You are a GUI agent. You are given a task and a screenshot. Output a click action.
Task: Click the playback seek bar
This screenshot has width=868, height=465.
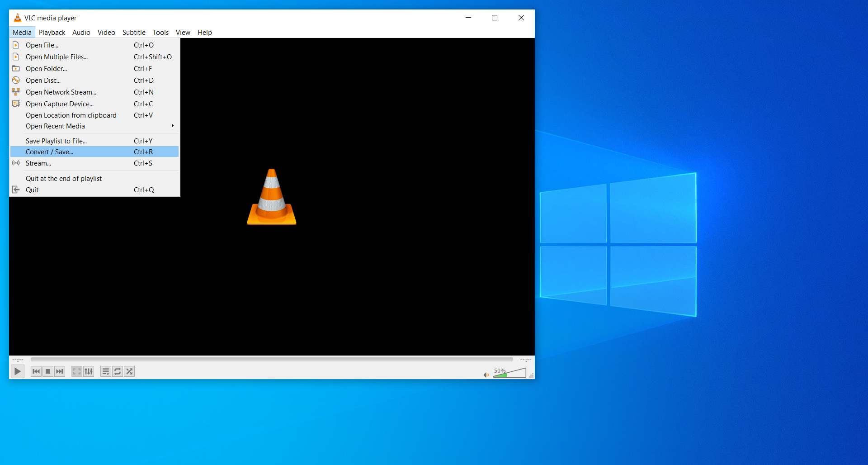click(x=271, y=360)
